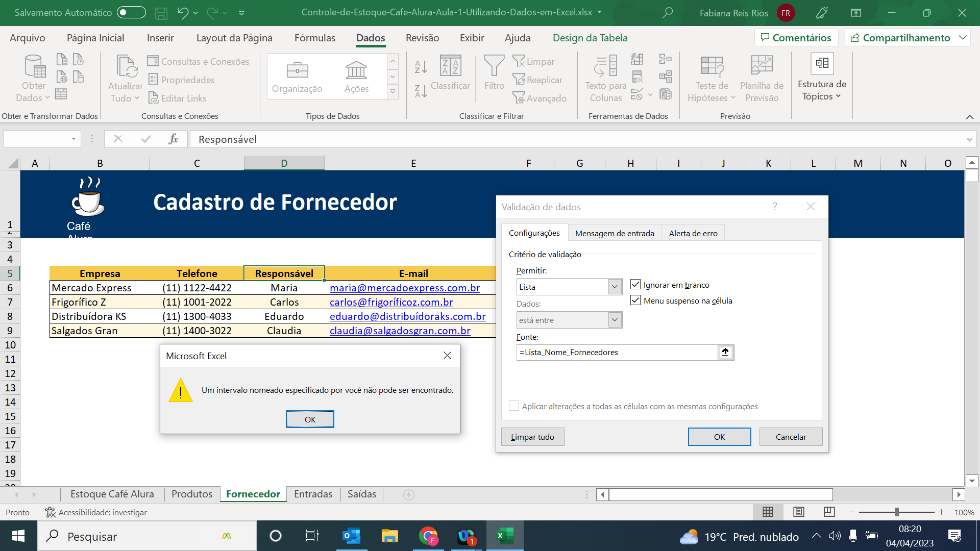The width and height of the screenshot is (980, 551).
Task: Toggle Salvamento Automático switch
Action: click(131, 12)
